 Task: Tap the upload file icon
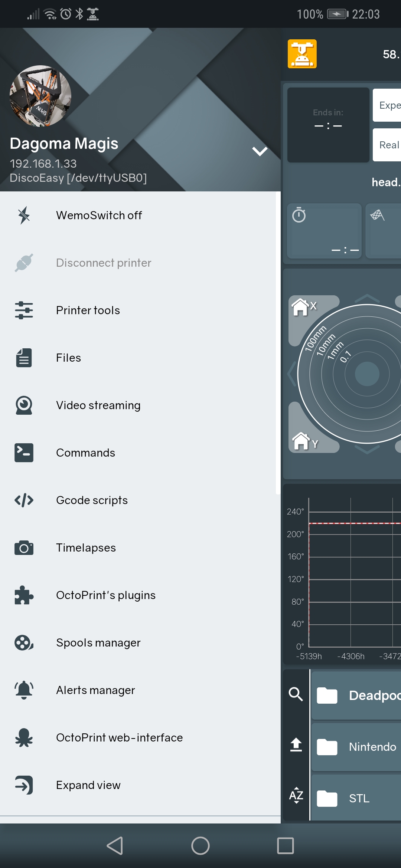[296, 744]
